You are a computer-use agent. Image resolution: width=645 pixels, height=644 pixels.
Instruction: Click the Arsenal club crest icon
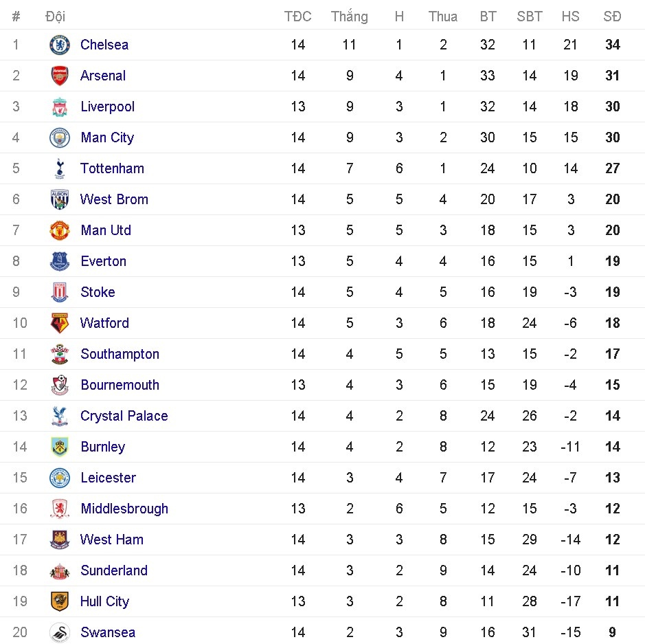60,76
